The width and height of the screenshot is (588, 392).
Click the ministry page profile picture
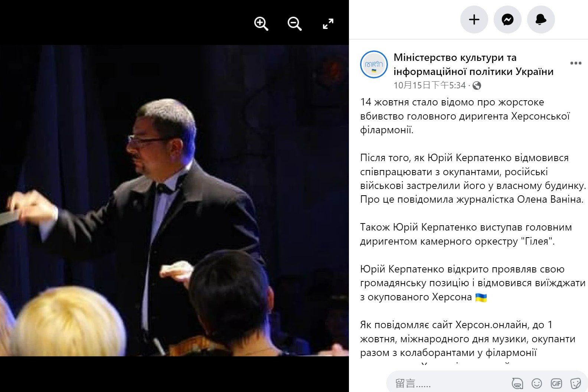coord(374,64)
